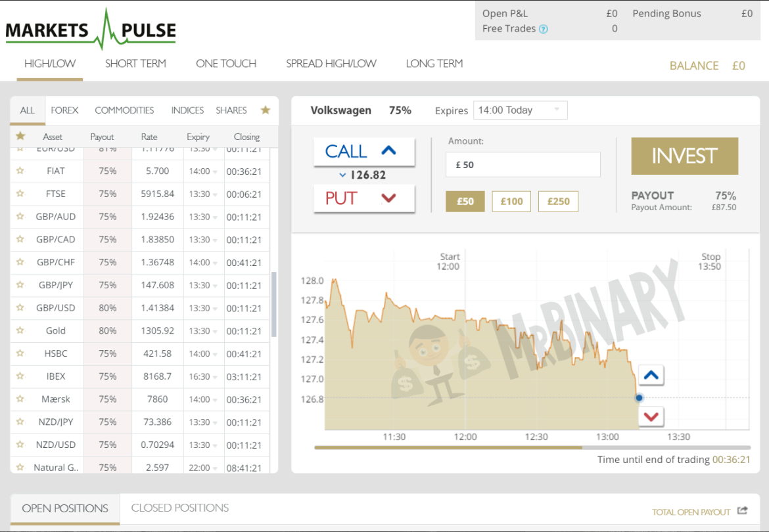Click the BALANCE £0 display
This screenshot has height=532, width=769.
tap(707, 66)
